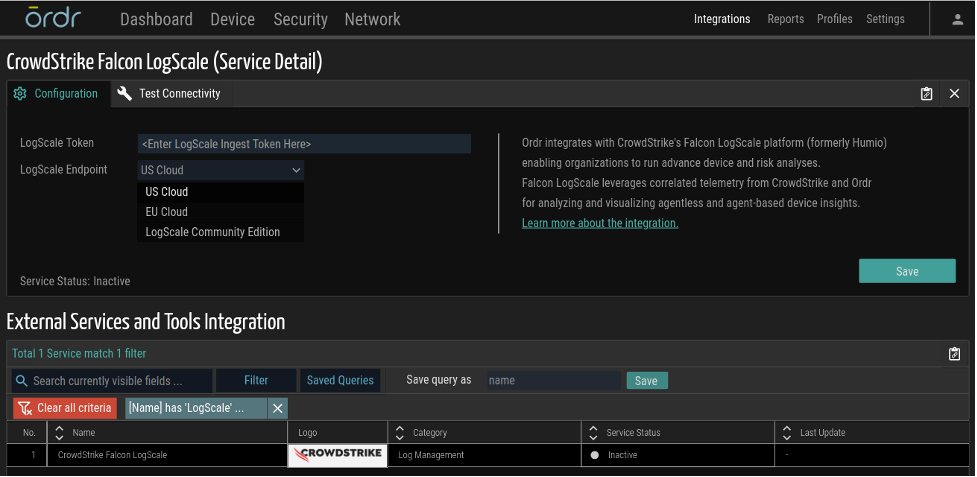
Task: Open the Security menu
Action: click(x=300, y=19)
